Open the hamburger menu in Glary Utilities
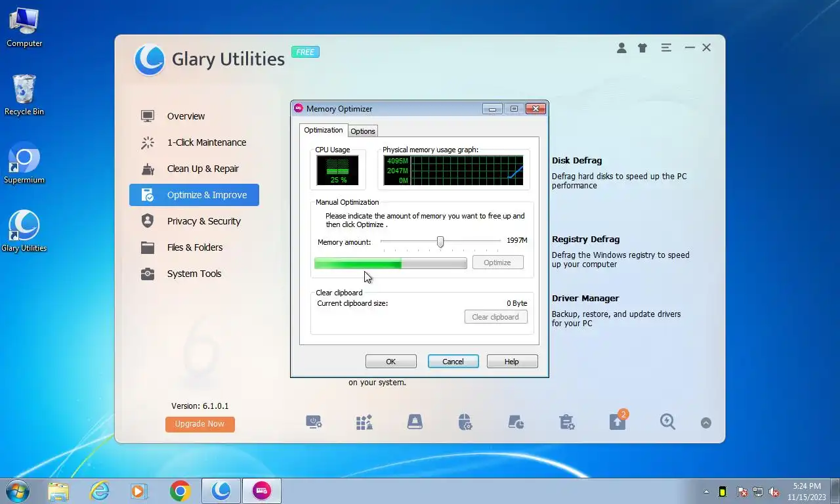 point(666,48)
